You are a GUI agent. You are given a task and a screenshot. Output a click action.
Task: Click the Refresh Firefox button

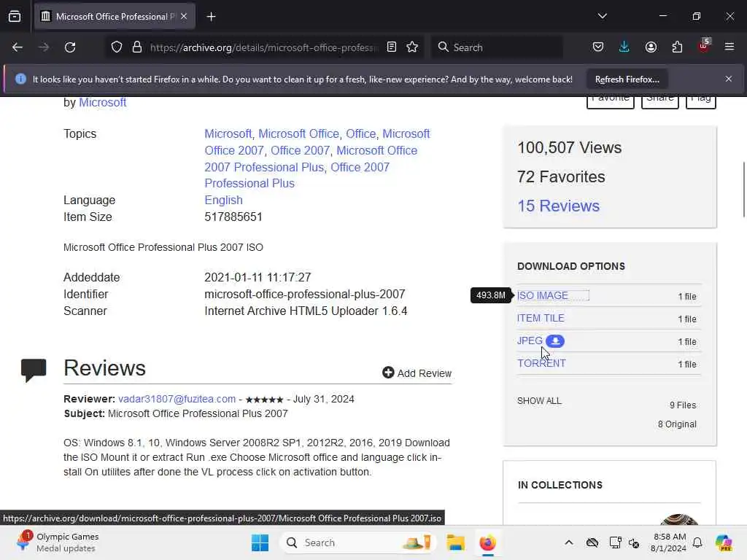(627, 79)
